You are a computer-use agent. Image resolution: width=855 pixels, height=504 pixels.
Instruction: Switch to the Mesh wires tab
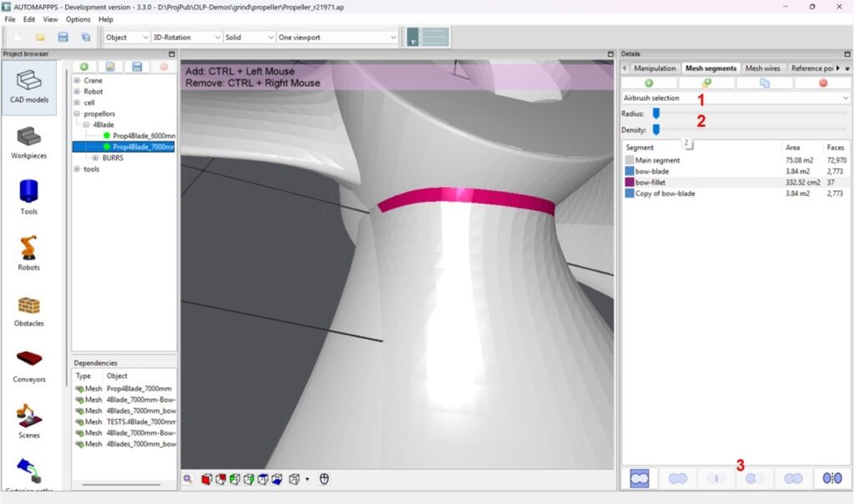[x=762, y=68]
